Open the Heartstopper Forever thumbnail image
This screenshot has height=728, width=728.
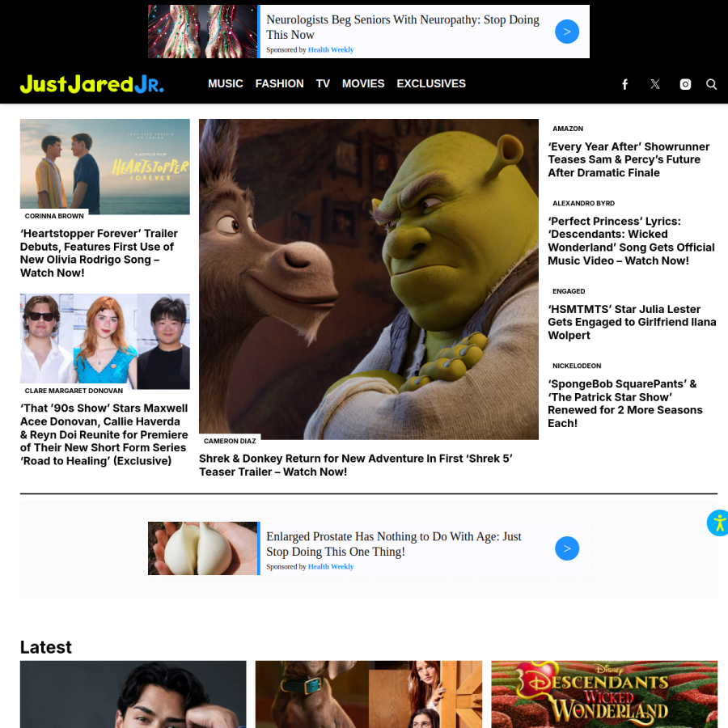pyautogui.click(x=105, y=167)
